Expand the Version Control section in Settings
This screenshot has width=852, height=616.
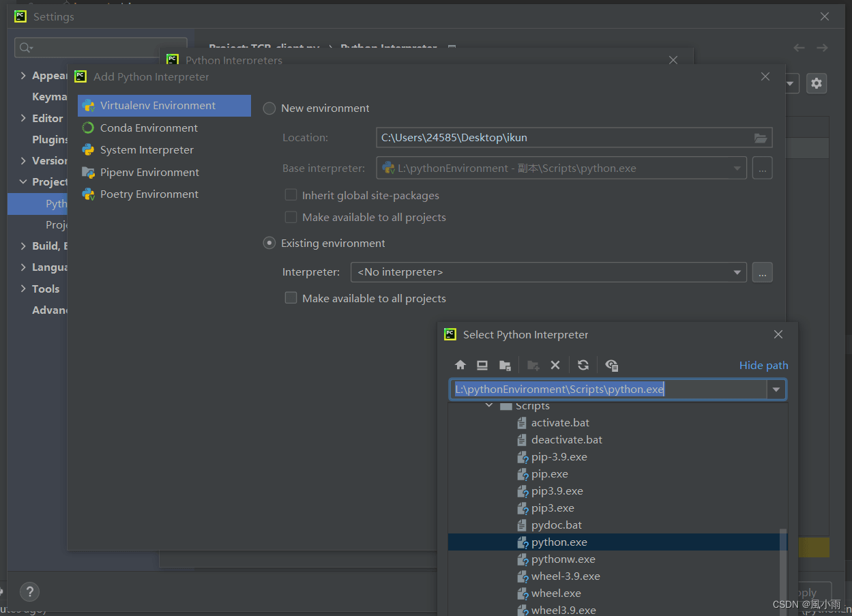tap(23, 161)
